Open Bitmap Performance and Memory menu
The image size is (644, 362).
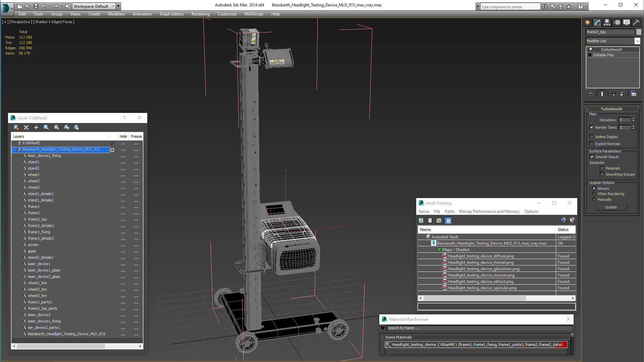click(x=489, y=212)
